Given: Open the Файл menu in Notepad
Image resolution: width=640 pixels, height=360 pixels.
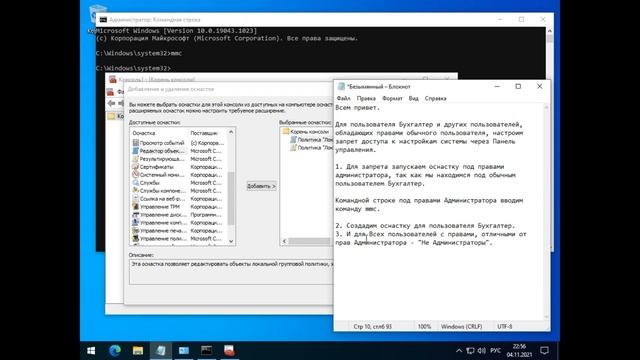Looking at the screenshot, I should pos(343,98).
